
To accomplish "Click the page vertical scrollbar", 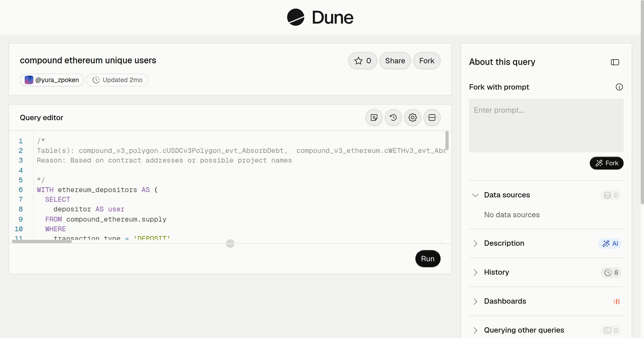I will [642, 102].
